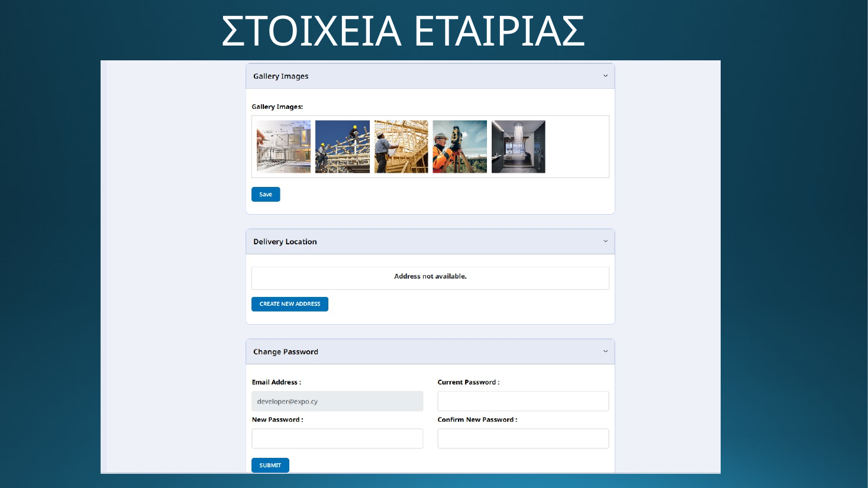The image size is (868, 488).
Task: Select the wooden frame carpenter thumbnail
Action: point(401,147)
